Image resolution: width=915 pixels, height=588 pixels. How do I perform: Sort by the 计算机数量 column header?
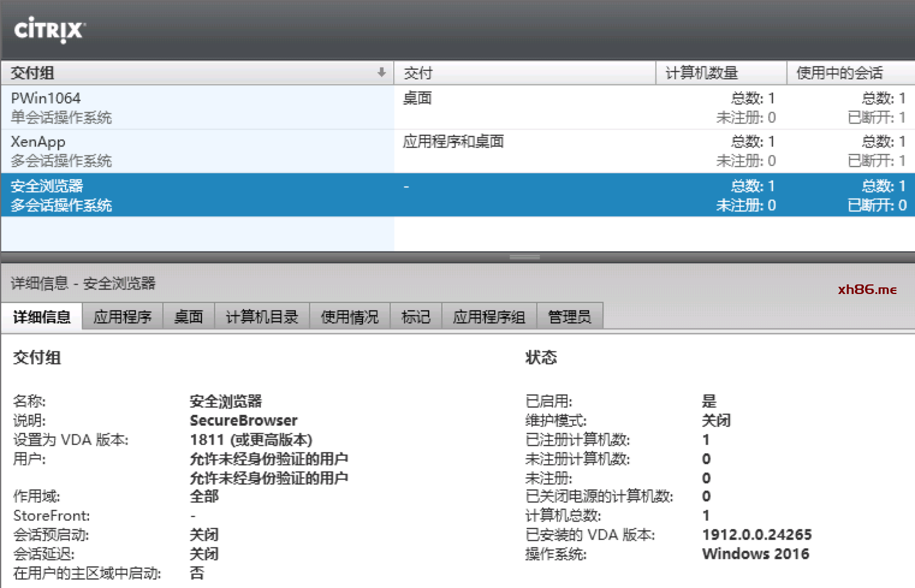pyautogui.click(x=720, y=73)
